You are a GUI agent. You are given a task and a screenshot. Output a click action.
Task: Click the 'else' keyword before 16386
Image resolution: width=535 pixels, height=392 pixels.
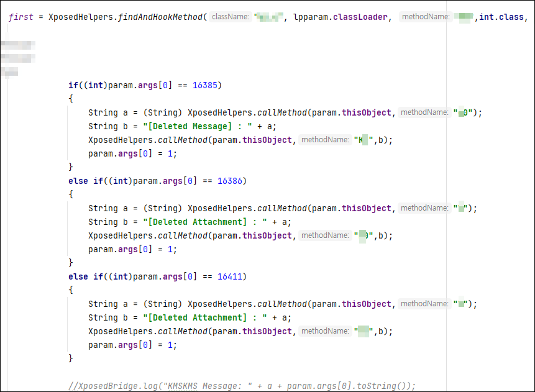pyautogui.click(x=78, y=181)
